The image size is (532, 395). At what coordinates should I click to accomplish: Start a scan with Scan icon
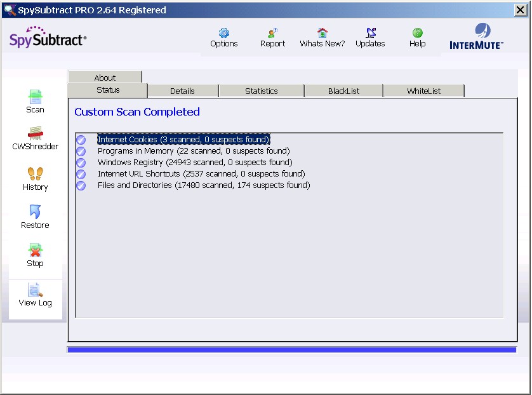point(36,97)
